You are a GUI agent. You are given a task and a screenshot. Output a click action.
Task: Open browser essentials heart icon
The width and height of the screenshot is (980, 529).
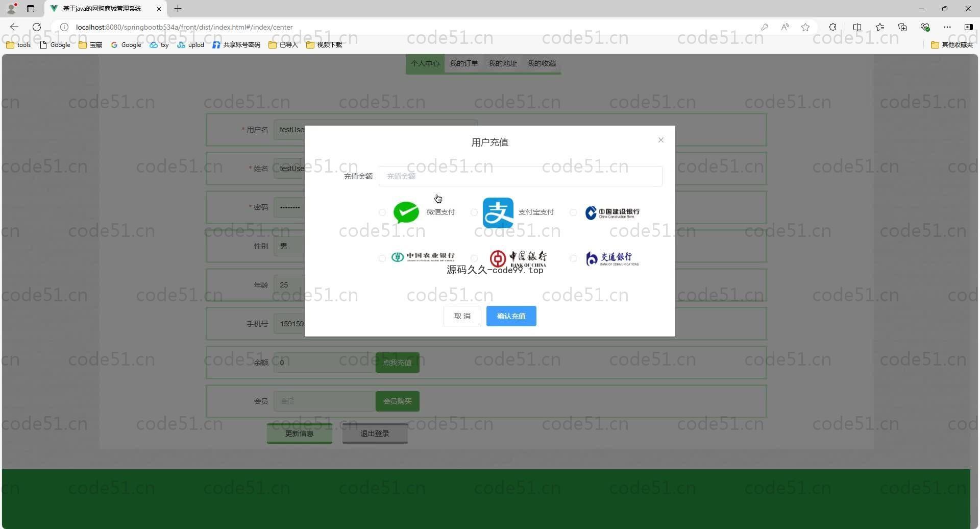[x=925, y=27]
